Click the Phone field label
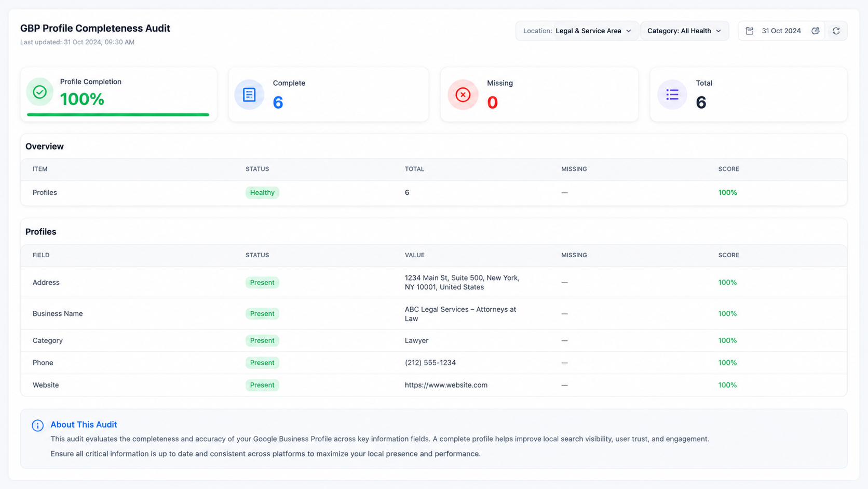868x489 pixels. pyautogui.click(x=43, y=363)
